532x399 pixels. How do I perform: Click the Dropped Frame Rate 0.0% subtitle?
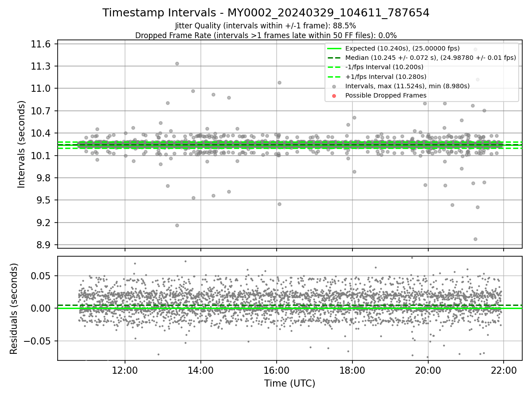[x=266, y=35]
